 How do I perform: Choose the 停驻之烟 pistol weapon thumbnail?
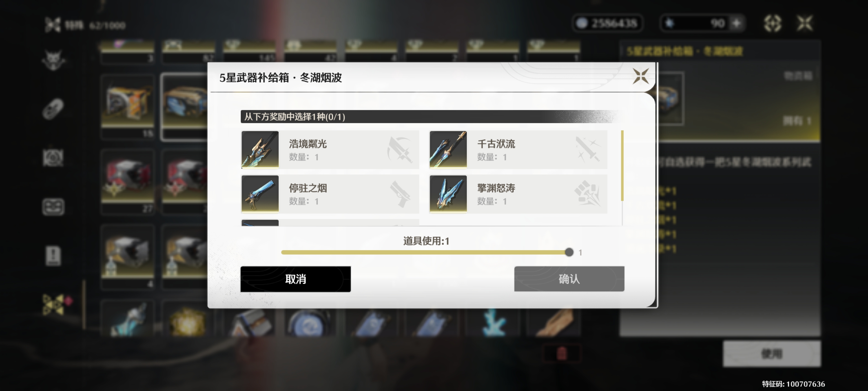point(260,194)
